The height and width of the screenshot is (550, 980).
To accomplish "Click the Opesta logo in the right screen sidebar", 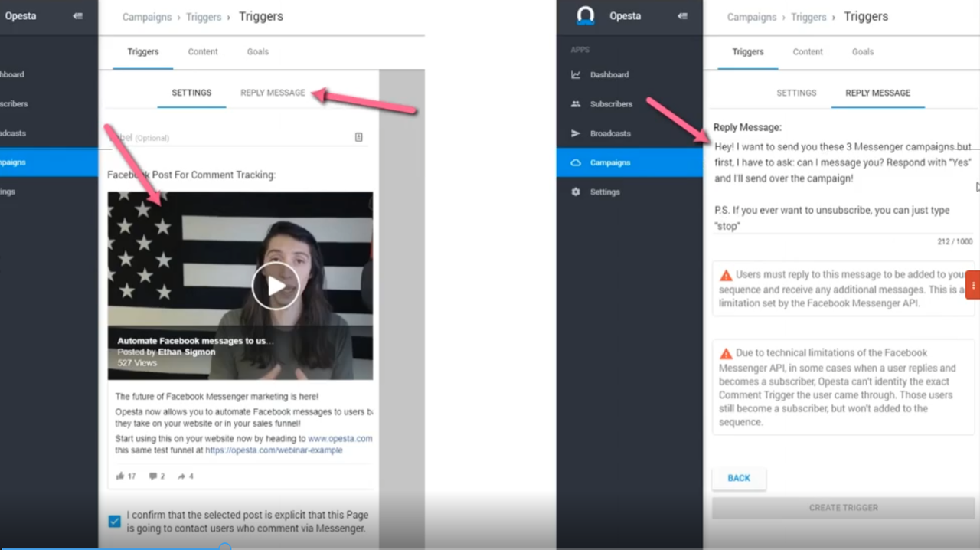I will (586, 15).
